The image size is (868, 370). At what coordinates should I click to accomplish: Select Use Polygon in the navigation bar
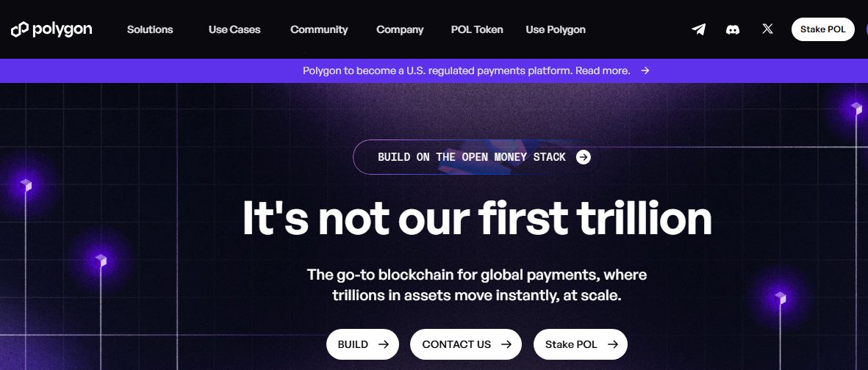(556, 29)
